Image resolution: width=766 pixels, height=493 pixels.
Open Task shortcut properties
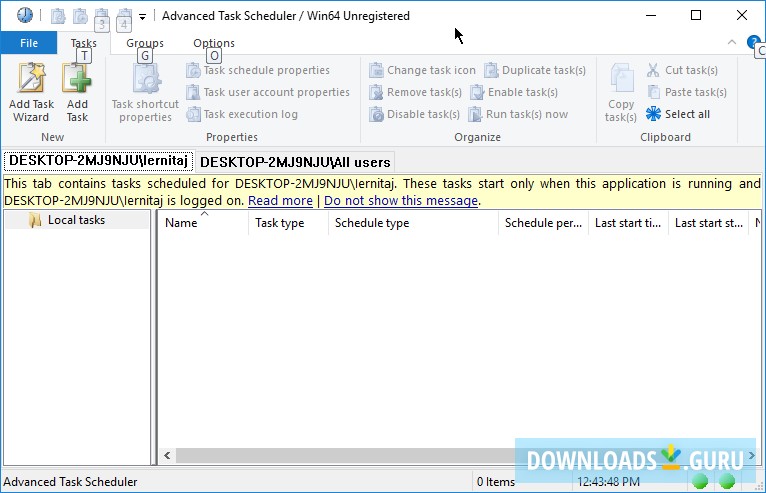pos(145,93)
